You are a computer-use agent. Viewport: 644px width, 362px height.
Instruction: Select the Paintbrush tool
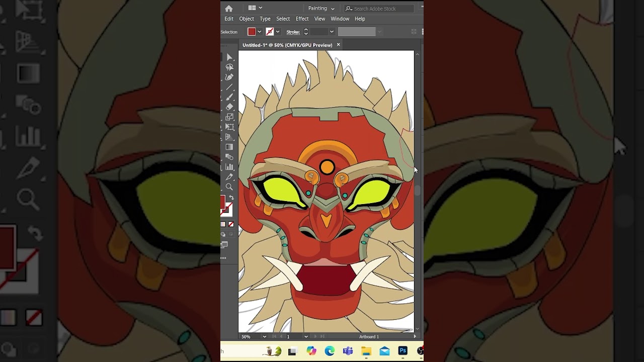(229, 97)
